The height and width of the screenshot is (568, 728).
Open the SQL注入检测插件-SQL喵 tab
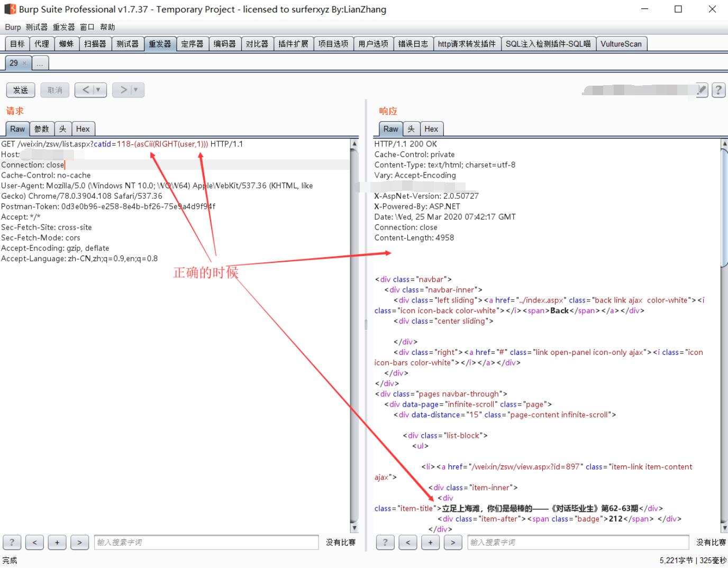548,44
